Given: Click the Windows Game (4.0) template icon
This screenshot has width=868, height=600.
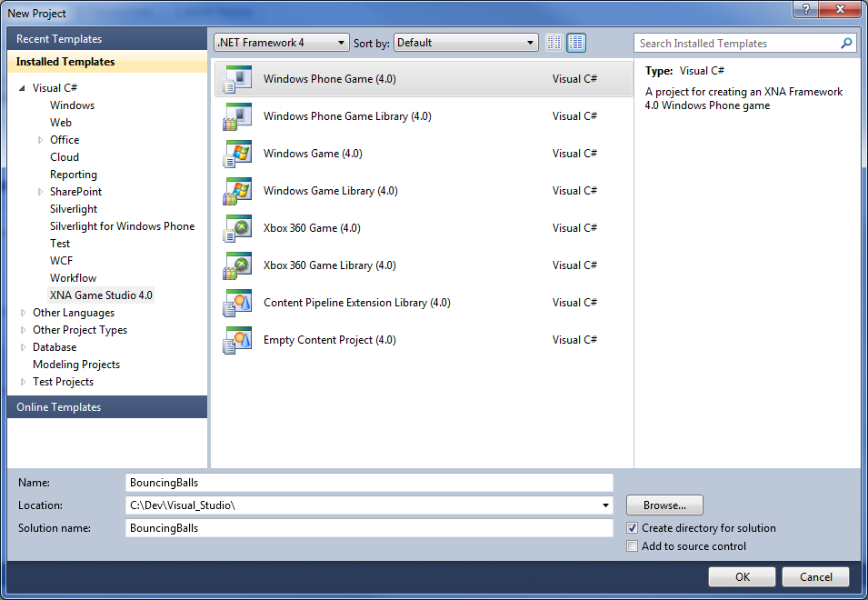Looking at the screenshot, I should click(x=237, y=154).
